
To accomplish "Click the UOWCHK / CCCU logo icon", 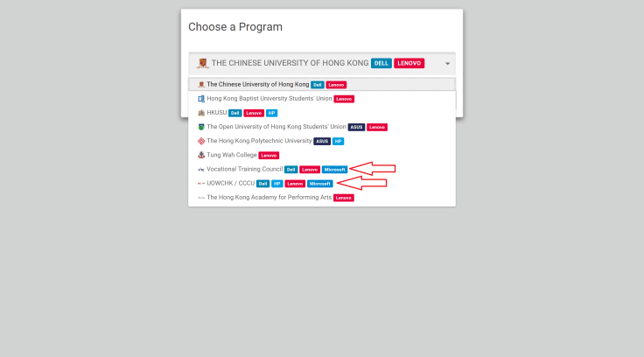I will pyautogui.click(x=201, y=184).
